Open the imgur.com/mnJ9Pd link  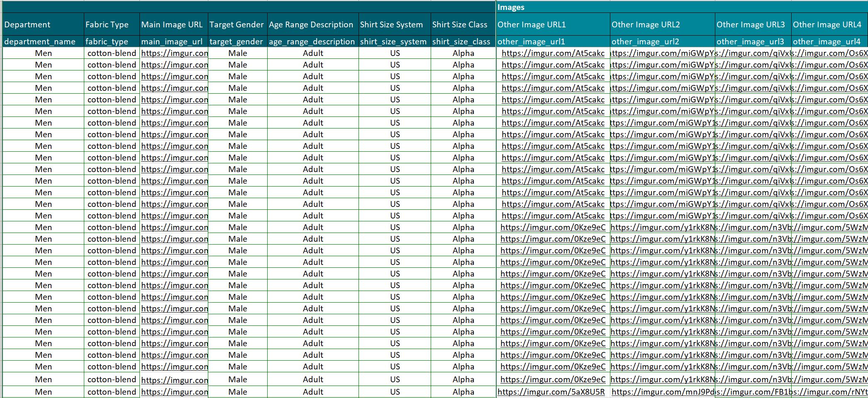[x=663, y=392]
